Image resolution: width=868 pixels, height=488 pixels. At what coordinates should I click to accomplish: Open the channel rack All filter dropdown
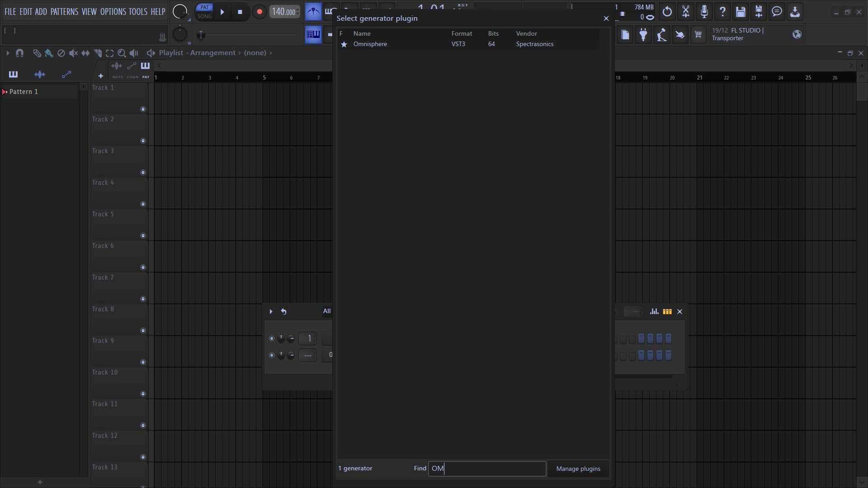click(327, 311)
